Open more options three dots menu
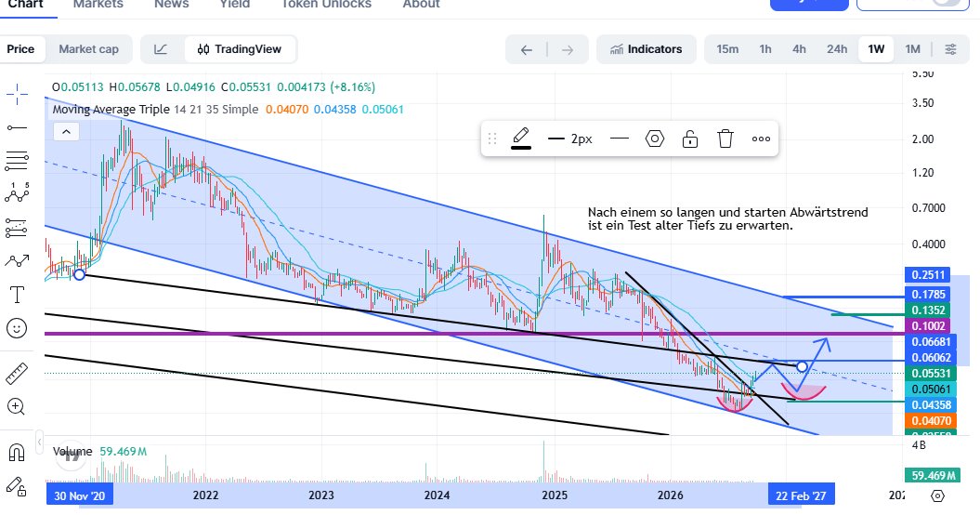 (x=761, y=139)
